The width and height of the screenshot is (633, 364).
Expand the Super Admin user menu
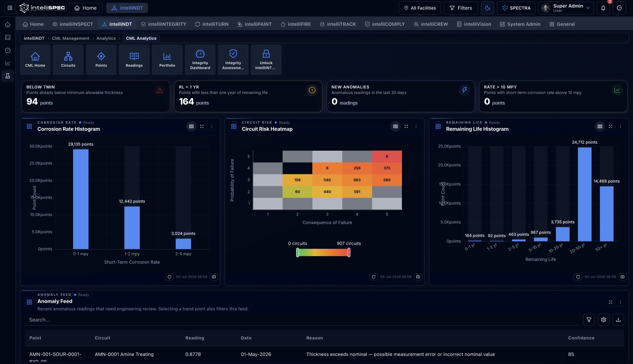click(x=566, y=8)
